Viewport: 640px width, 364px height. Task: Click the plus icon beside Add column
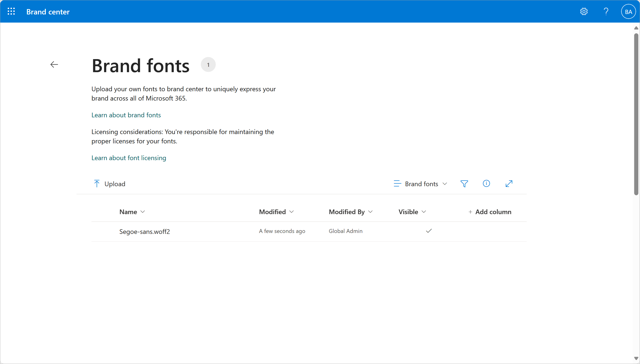pyautogui.click(x=470, y=212)
